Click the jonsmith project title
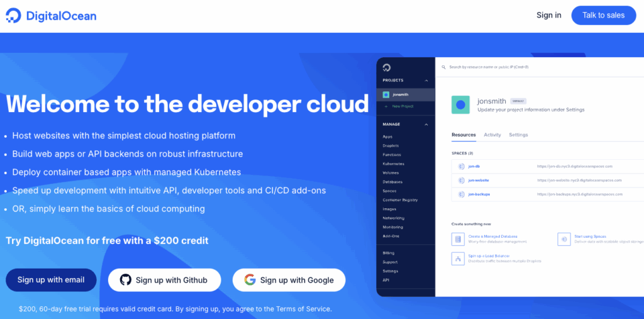Image resolution: width=644 pixels, height=319 pixels. (x=492, y=101)
